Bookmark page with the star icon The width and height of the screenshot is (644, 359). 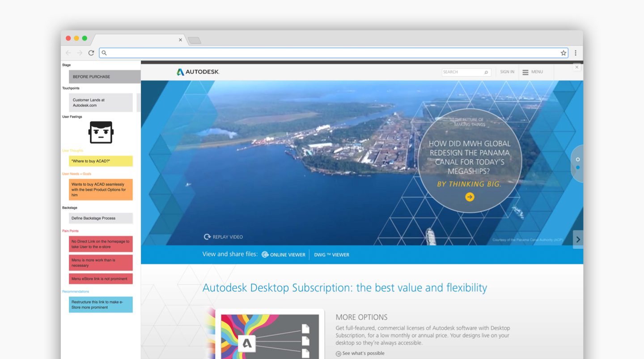point(563,53)
